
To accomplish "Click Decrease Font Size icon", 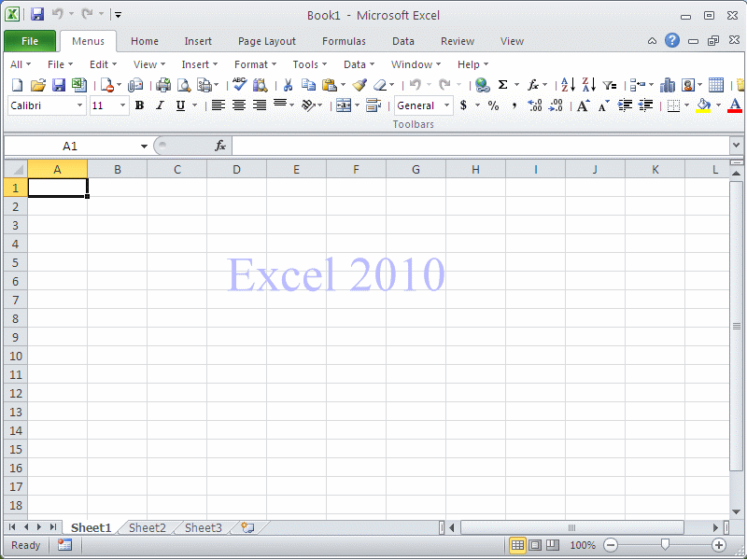I will [603, 105].
